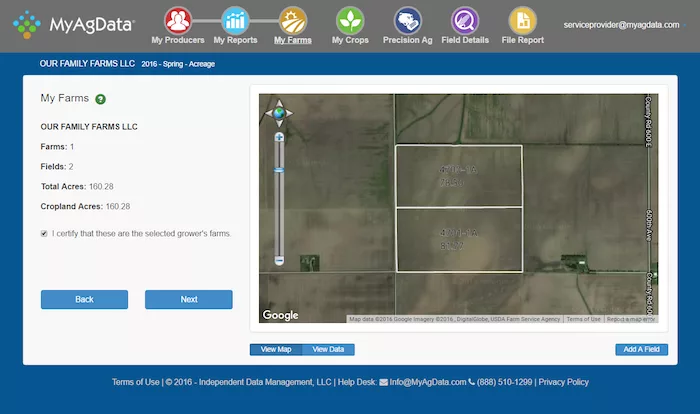Open the My Producers icon
The width and height of the screenshot is (700, 414).
178,21
